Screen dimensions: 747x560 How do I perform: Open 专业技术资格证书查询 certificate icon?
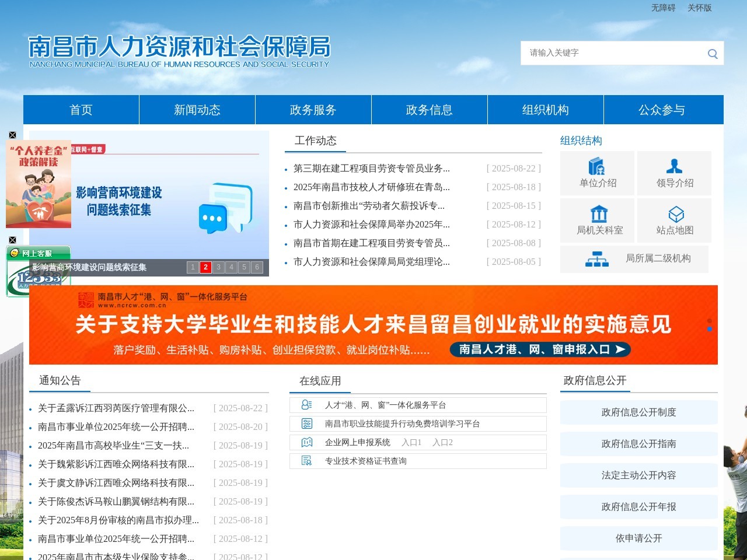point(306,461)
